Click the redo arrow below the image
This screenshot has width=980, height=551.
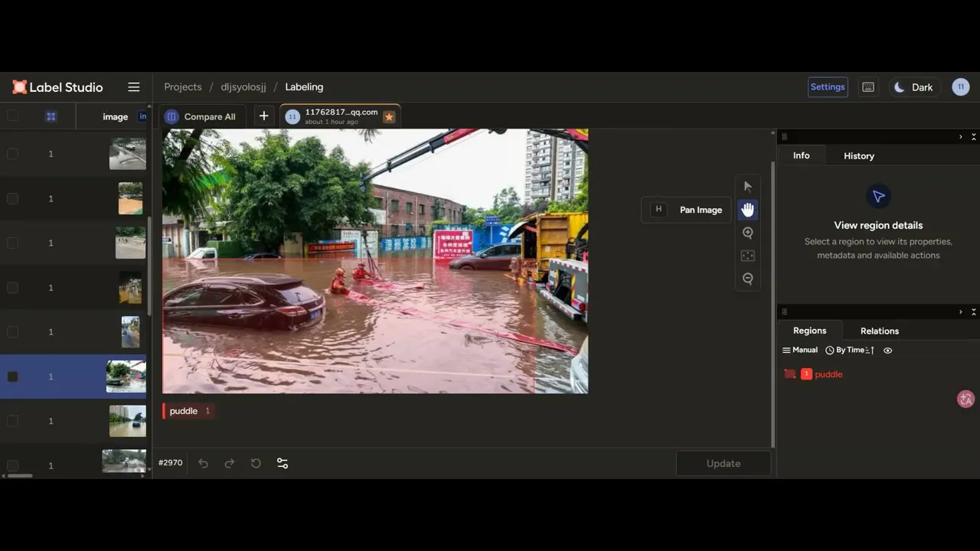coord(229,463)
